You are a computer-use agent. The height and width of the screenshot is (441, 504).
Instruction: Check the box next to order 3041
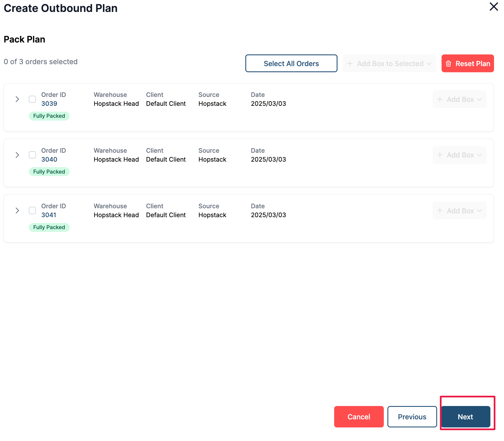tap(32, 211)
